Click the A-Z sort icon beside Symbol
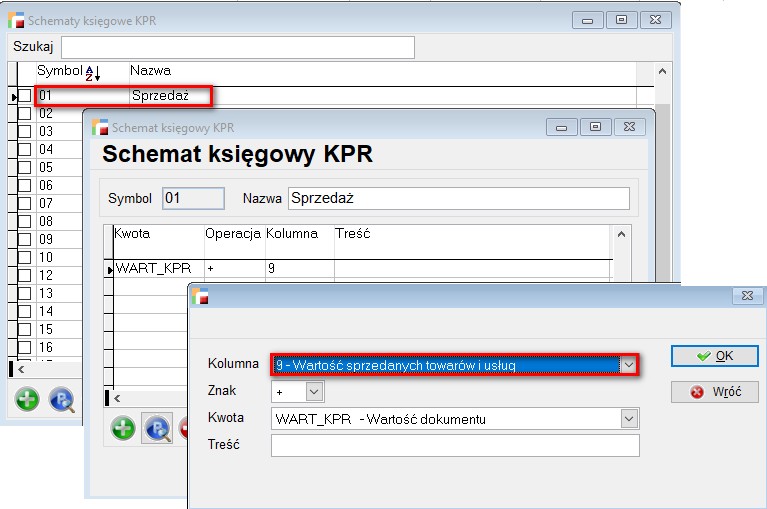The height and width of the screenshot is (509, 767). 93,72
